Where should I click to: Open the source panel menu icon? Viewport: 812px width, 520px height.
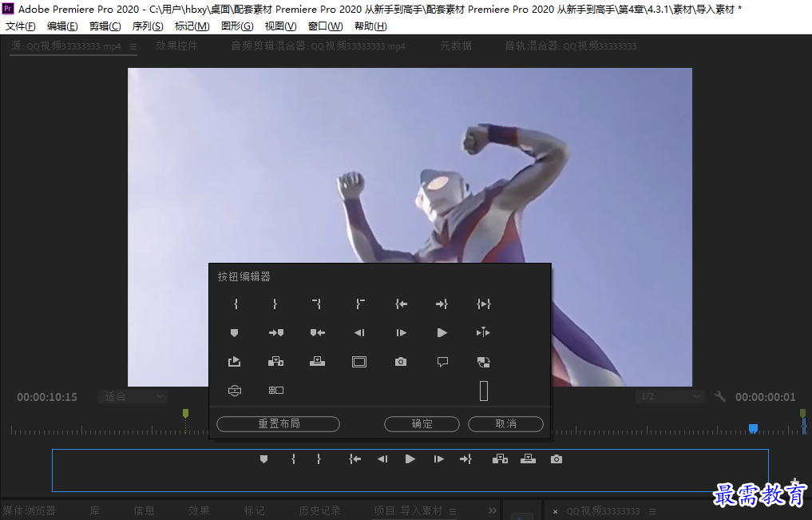tap(133, 46)
